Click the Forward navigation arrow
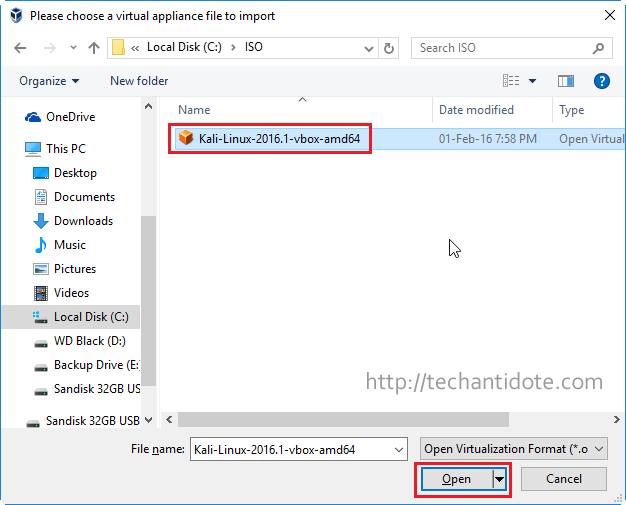Image resolution: width=626 pixels, height=505 pixels. click(x=50, y=48)
